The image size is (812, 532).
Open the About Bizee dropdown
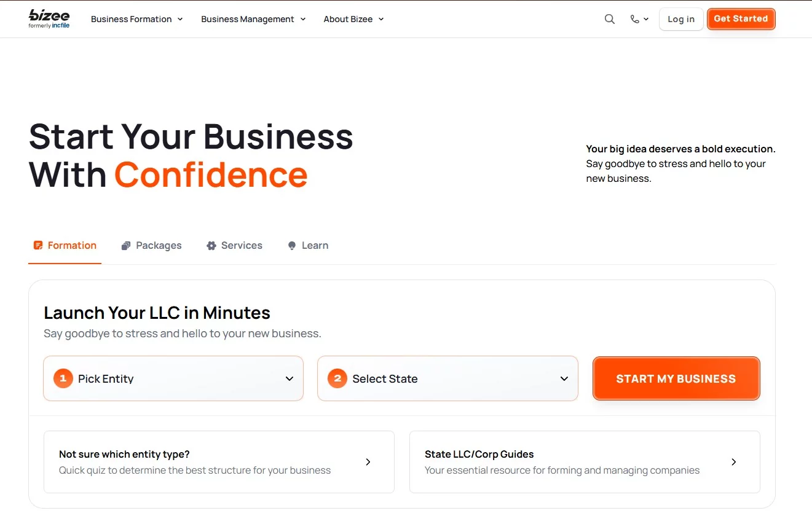click(353, 19)
